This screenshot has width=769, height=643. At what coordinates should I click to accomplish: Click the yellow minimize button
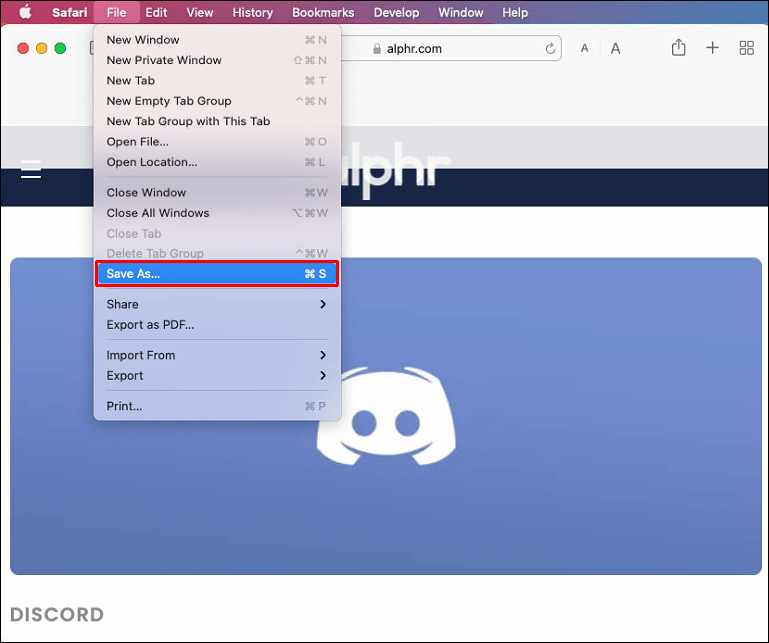click(42, 48)
